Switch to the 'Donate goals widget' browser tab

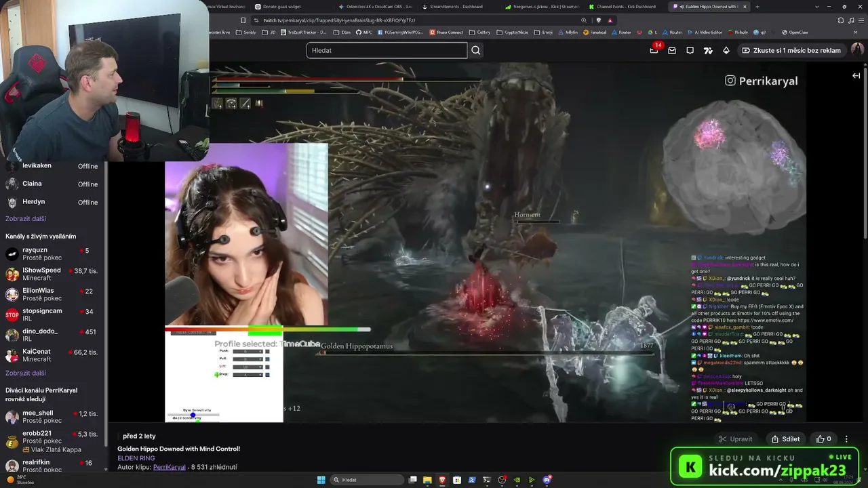tap(292, 7)
